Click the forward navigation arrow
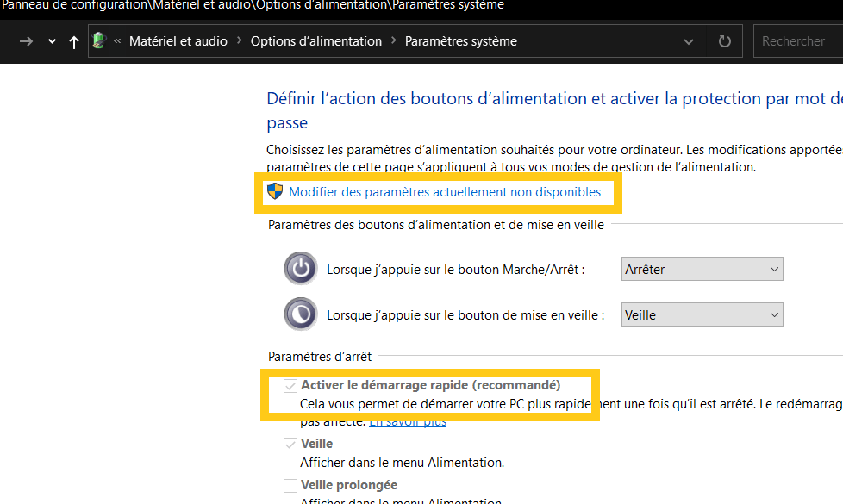 point(27,41)
